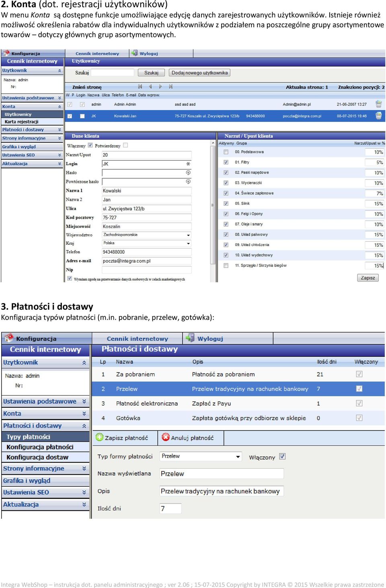The width and height of the screenshot is (386, 588).
Task: Expand Ustawienia podstawowe in the users screen sidebar
Action: tap(60, 98)
